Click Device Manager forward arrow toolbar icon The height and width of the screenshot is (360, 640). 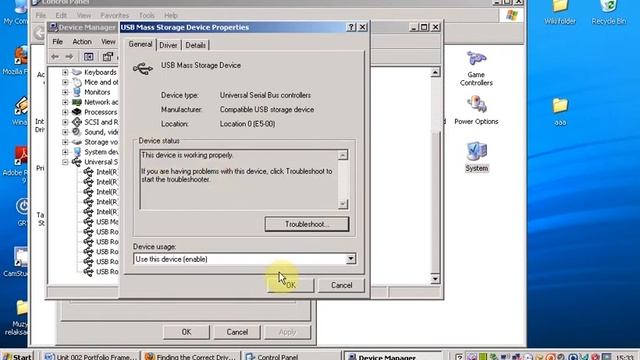tap(69, 56)
